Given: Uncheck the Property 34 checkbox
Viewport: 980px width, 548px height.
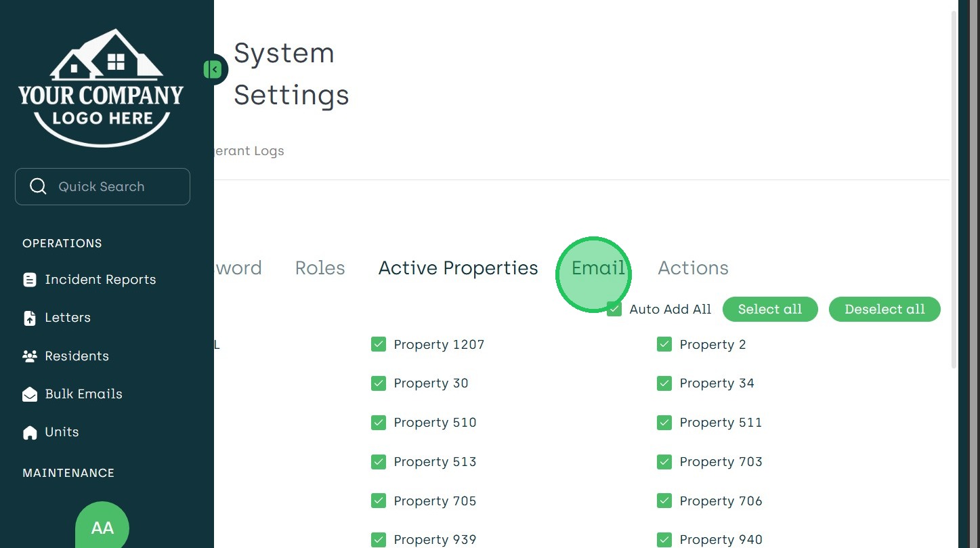Looking at the screenshot, I should pos(664,383).
